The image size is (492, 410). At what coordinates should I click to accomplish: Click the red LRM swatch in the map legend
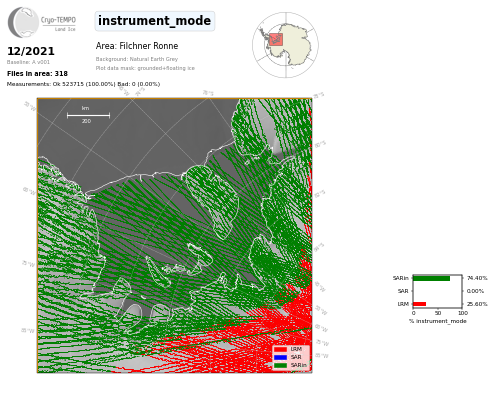280,349
